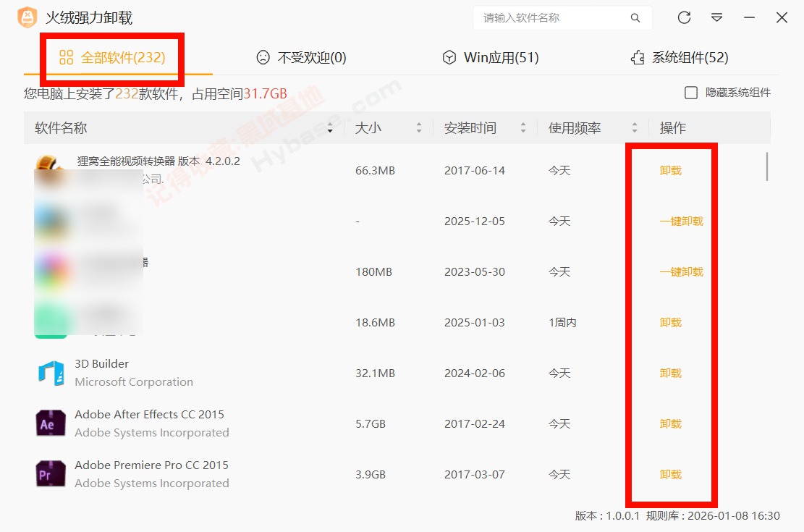This screenshot has width=804, height=532.
Task: Click the Huorong logo icon
Action: point(27,18)
